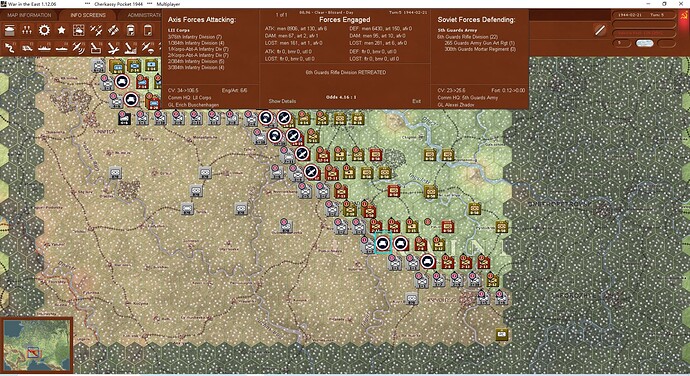This screenshot has width=690, height=376.
Task: Toggle the zigzag move mode icon
Action: [x=10, y=48]
